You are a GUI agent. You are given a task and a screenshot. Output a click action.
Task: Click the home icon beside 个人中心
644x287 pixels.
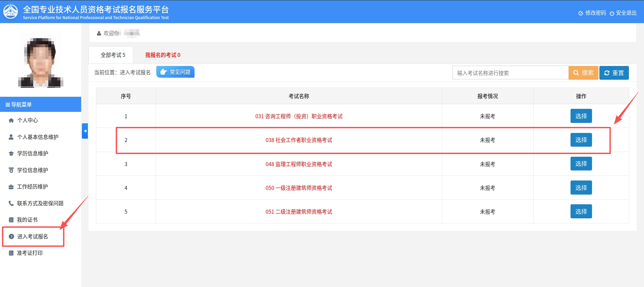[11, 121]
